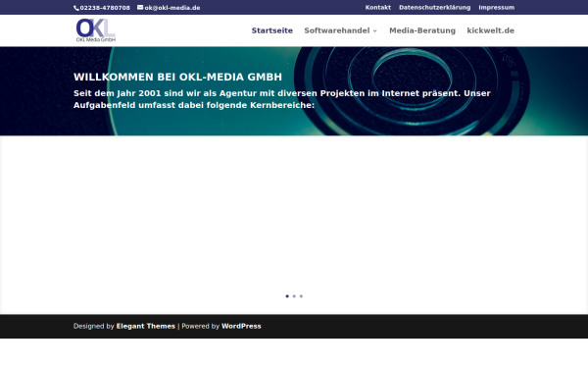Open the Media-Beratung page
Screen dimensions: 588x368
coord(422,30)
